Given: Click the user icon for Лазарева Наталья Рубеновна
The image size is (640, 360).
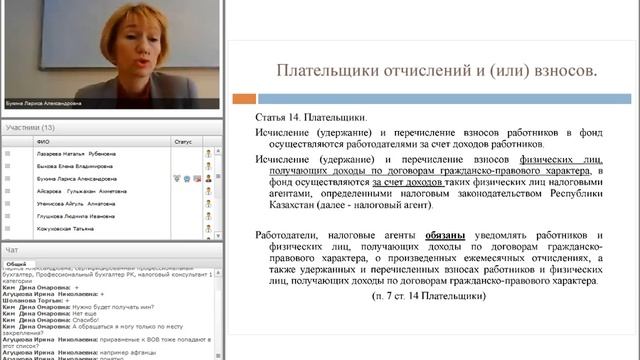Looking at the screenshot, I should pos(208,153).
